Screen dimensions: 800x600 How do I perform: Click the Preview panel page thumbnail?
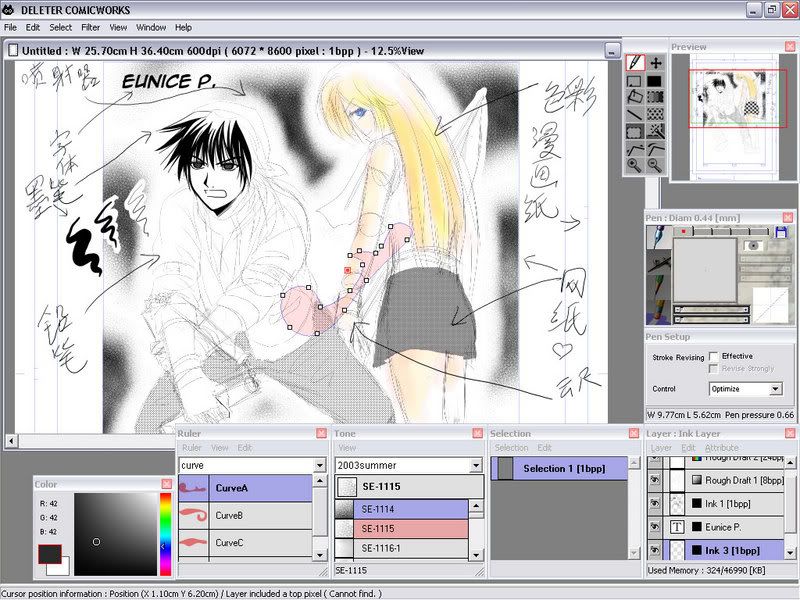click(x=733, y=117)
